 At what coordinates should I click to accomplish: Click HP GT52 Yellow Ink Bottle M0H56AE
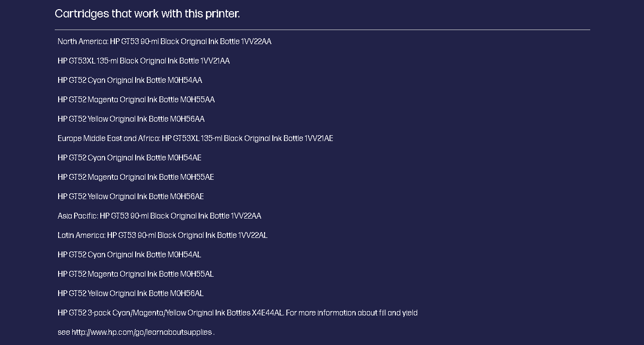(131, 197)
